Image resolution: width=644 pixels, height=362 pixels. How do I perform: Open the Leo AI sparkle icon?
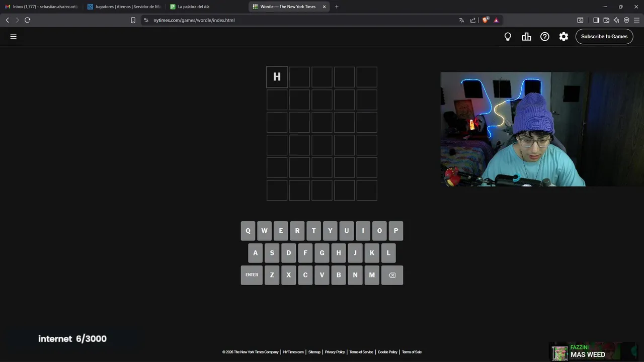click(616, 20)
